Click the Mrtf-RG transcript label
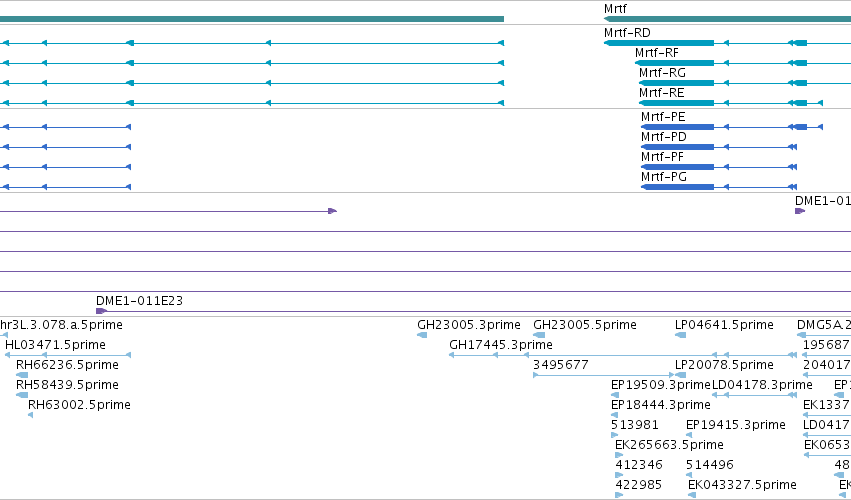Screen dimensions: 851x500 (662, 73)
